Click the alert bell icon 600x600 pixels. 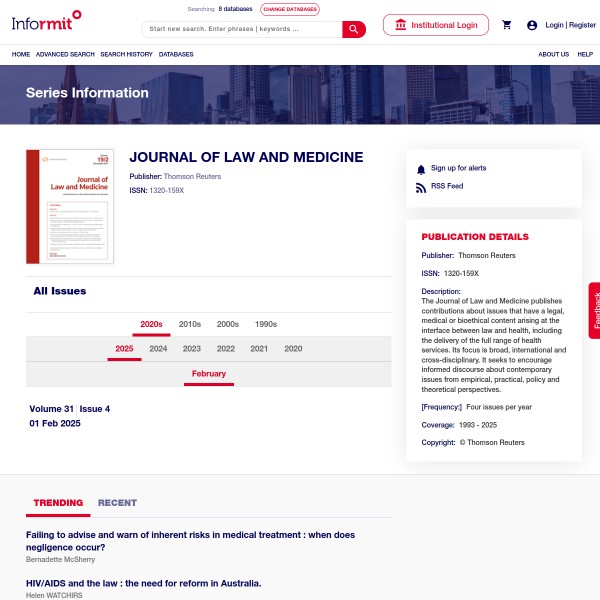tap(421, 169)
